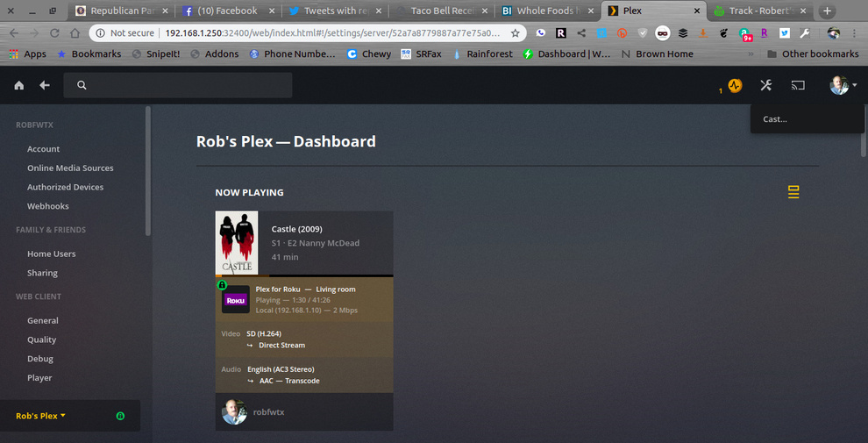
Task: Switch to the Track - Robert's tab
Action: 761,11
